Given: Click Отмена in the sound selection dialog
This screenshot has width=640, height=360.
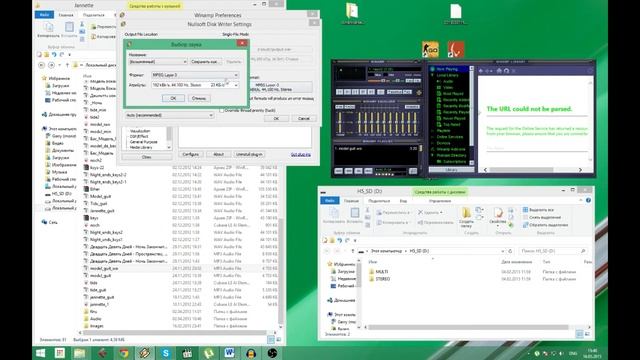Looking at the screenshot, I should [199, 98].
